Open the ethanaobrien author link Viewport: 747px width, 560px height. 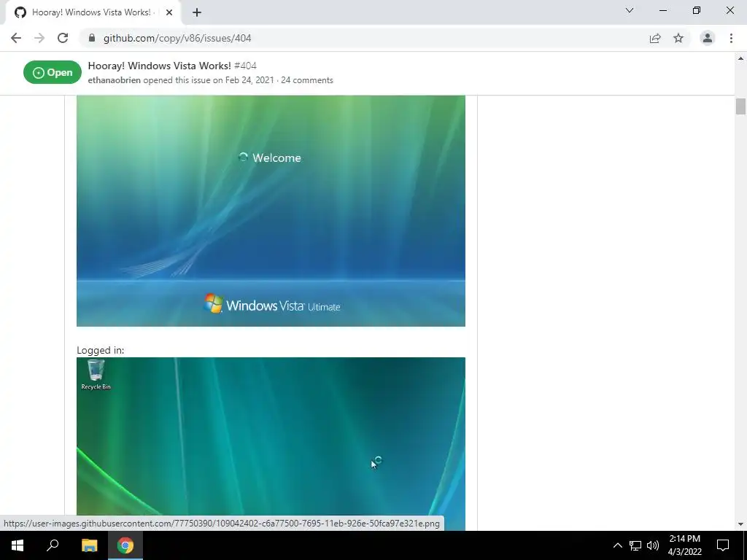[x=115, y=80]
